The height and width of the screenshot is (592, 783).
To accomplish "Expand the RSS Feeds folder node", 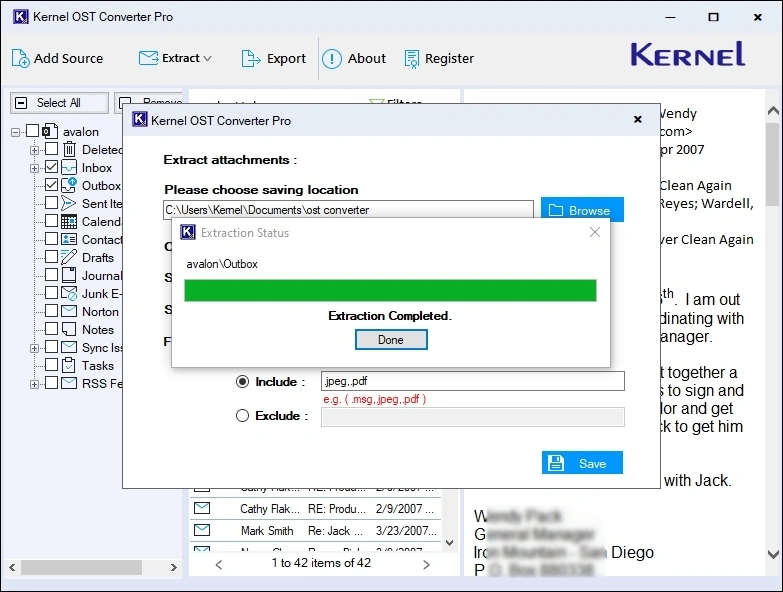I will pyautogui.click(x=35, y=384).
